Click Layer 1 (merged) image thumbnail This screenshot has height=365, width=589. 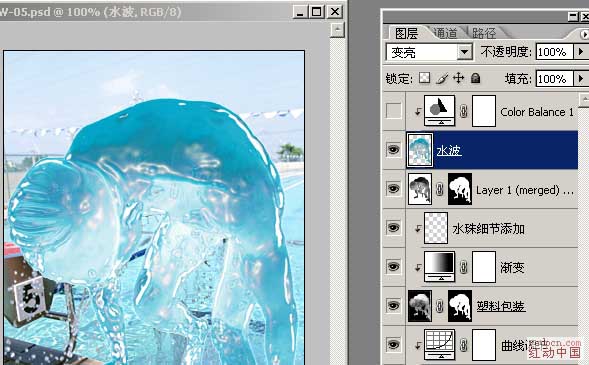pyautogui.click(x=420, y=189)
